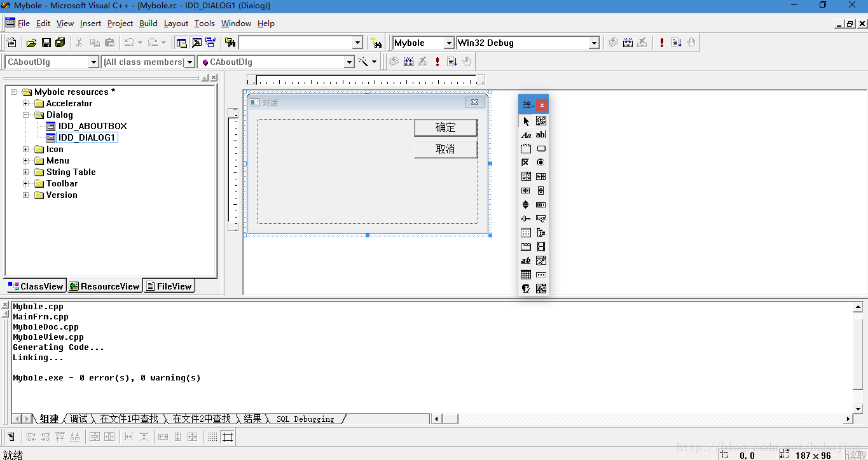
Task: Open the Build menu
Action: [x=148, y=24]
